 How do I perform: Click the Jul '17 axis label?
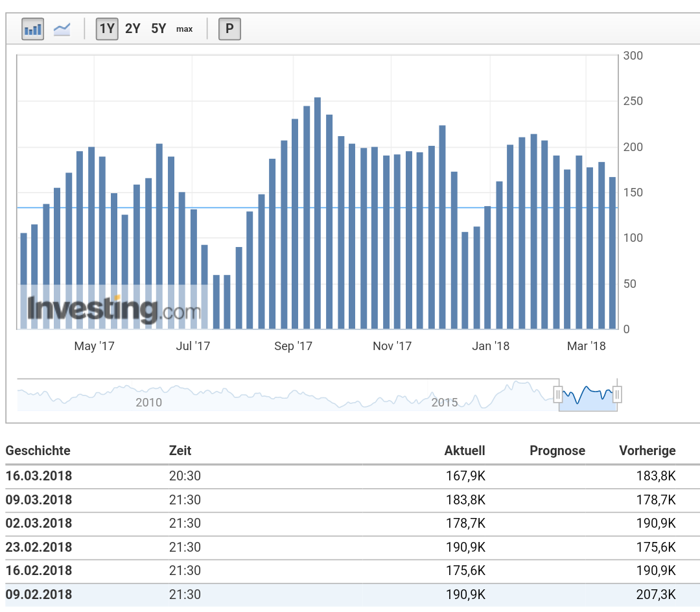[x=193, y=346]
